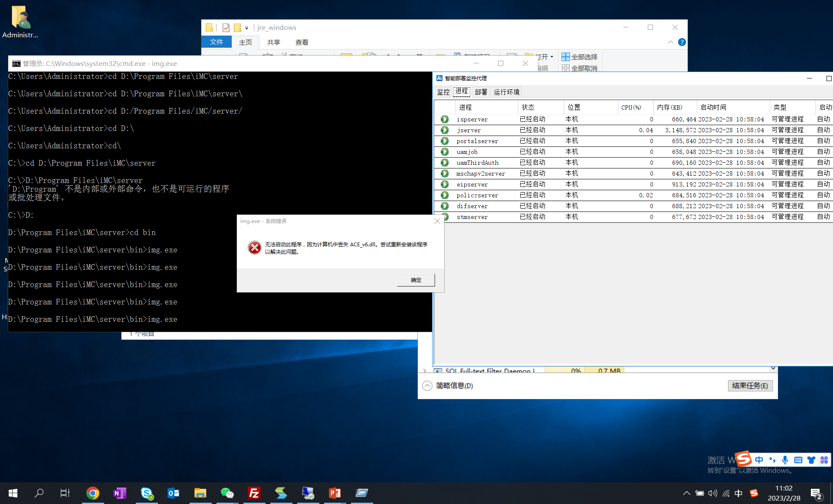Open 运行环境 tab in deployment agent
This screenshot has height=504, width=833.
(506, 92)
